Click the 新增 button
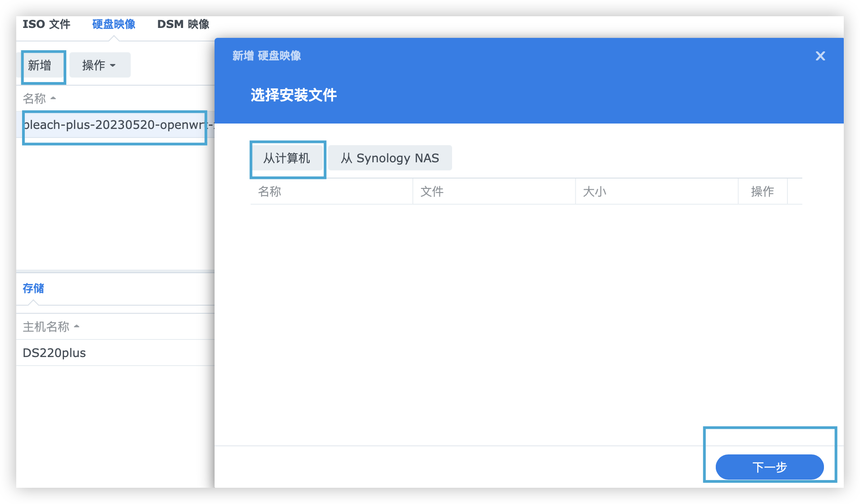Viewport: 860px width, 504px height. tap(40, 65)
